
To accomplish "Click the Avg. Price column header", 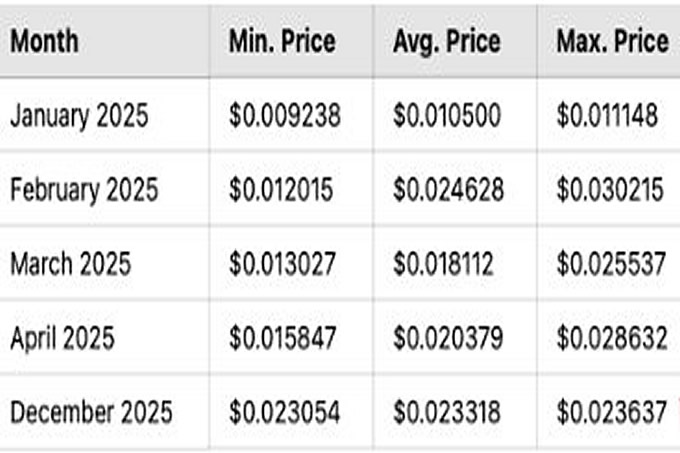I will pos(447,42).
